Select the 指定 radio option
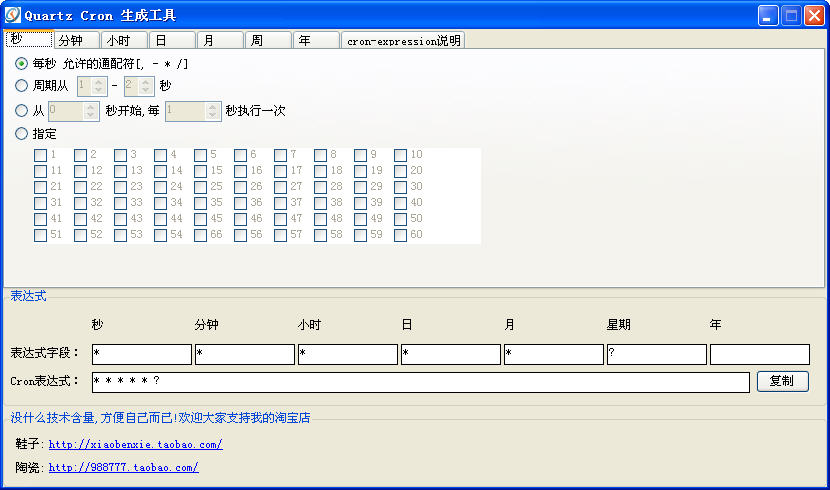 (22, 134)
